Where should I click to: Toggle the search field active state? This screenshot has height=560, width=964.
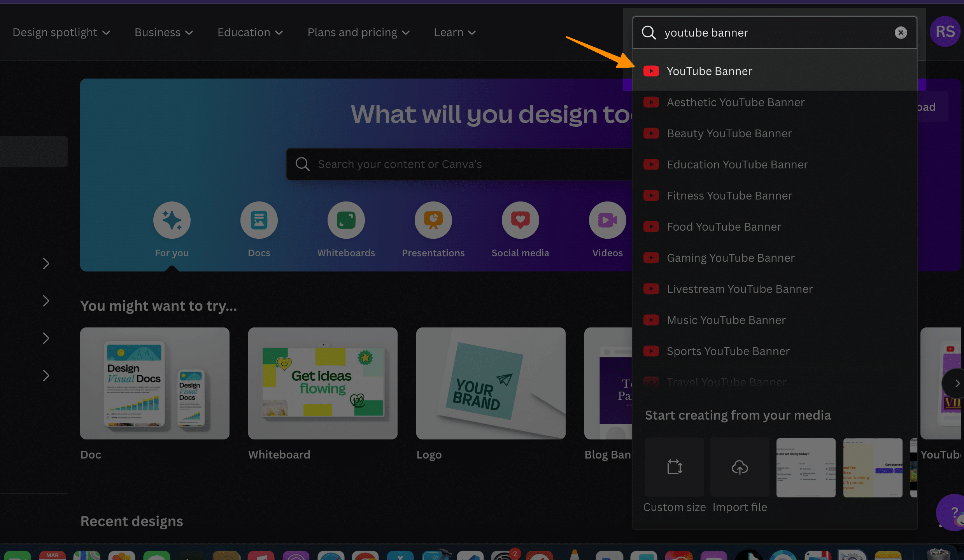(x=775, y=32)
